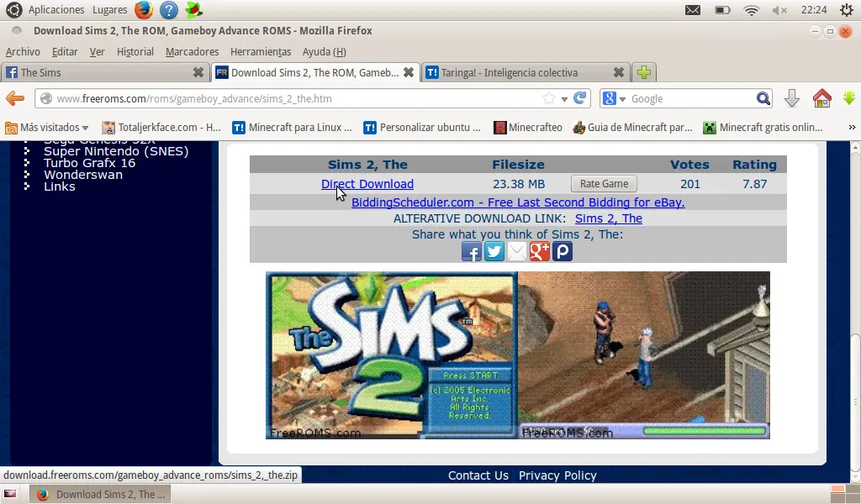
Task: Open URL history dropdown arrow
Action: tap(564, 99)
